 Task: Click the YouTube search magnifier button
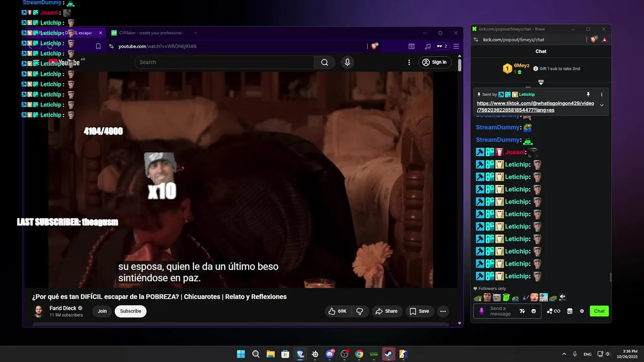click(x=325, y=62)
